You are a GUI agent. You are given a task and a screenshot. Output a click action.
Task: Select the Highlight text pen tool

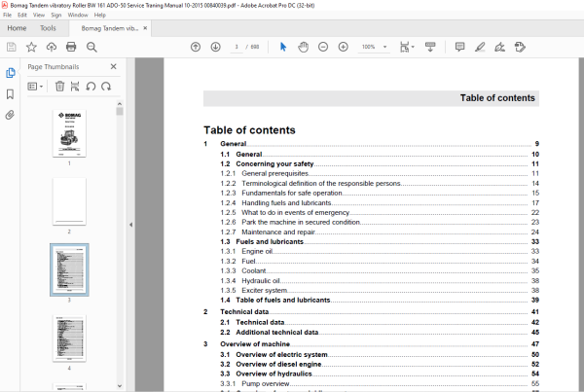tap(480, 47)
